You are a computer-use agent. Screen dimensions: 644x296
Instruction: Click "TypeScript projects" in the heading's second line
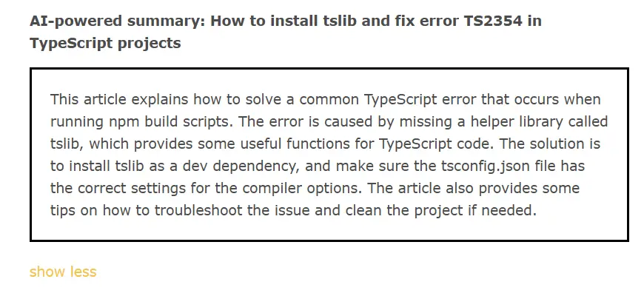click(105, 43)
